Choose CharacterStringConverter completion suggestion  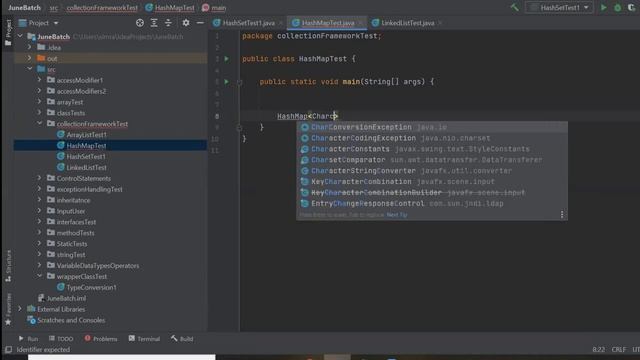pos(432,171)
